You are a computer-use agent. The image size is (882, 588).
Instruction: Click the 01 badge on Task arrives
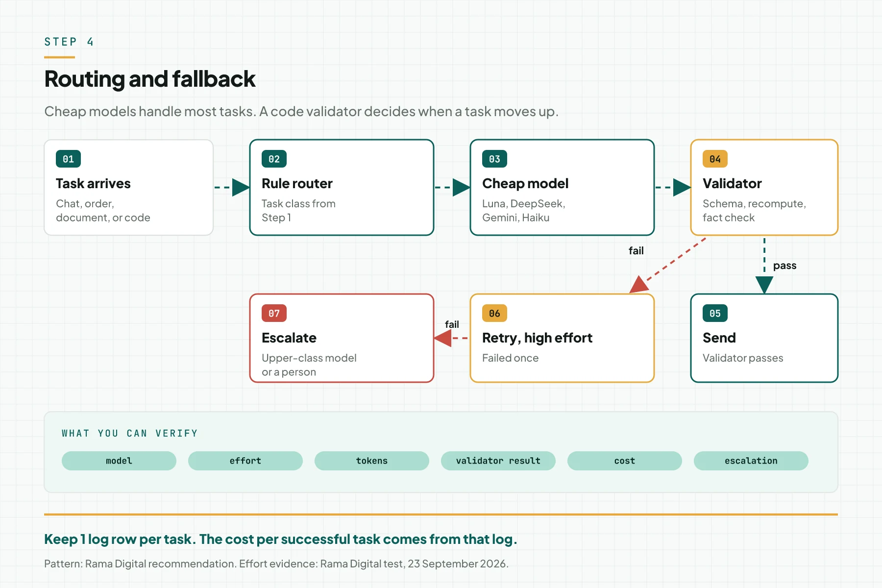pyautogui.click(x=68, y=159)
